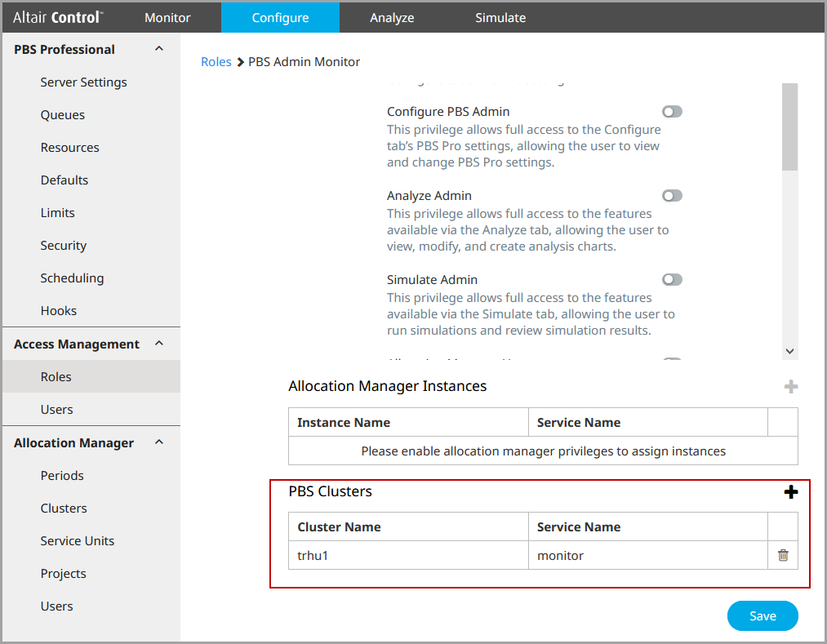The height and width of the screenshot is (644, 827).
Task: Turn on the Simulate Admin privilege
Action: (x=672, y=280)
